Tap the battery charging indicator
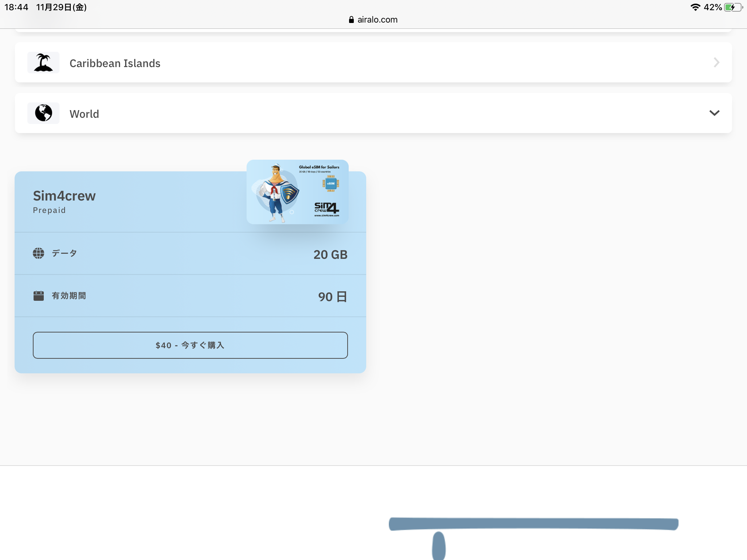Viewport: 747px width, 560px height. pyautogui.click(x=734, y=7)
